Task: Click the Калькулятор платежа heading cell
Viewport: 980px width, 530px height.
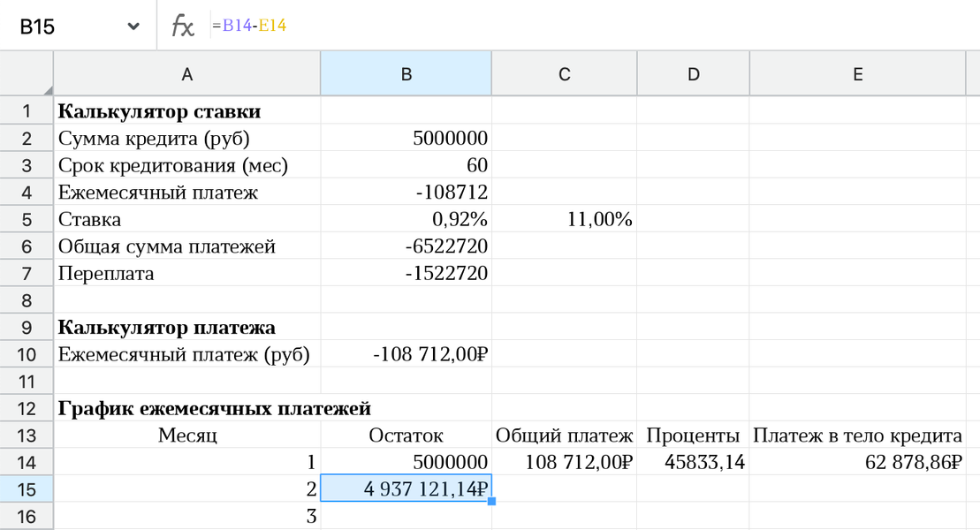Action: click(186, 328)
